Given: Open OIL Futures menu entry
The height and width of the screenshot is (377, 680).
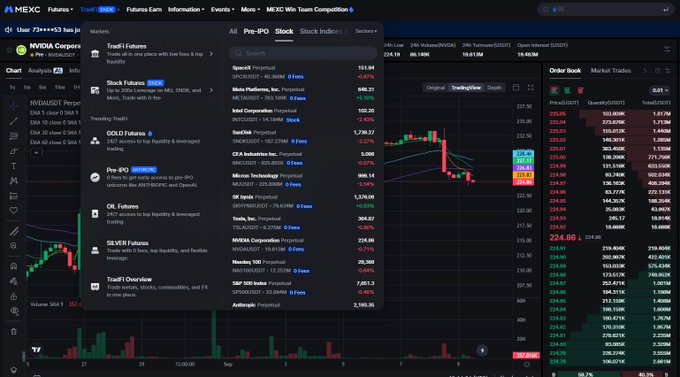Looking at the screenshot, I should (x=153, y=213).
